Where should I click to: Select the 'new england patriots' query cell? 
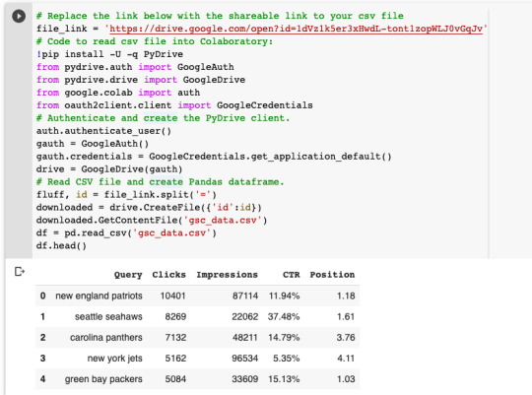pyautogui.click(x=99, y=296)
